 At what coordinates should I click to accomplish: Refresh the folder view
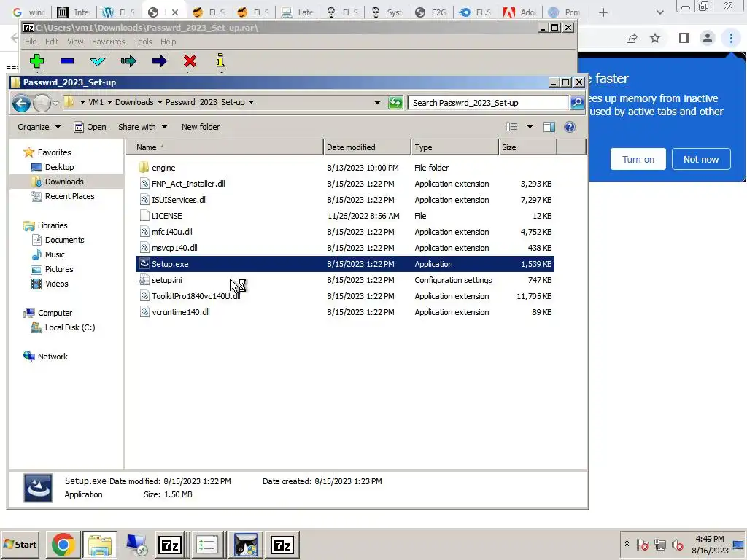click(x=395, y=102)
